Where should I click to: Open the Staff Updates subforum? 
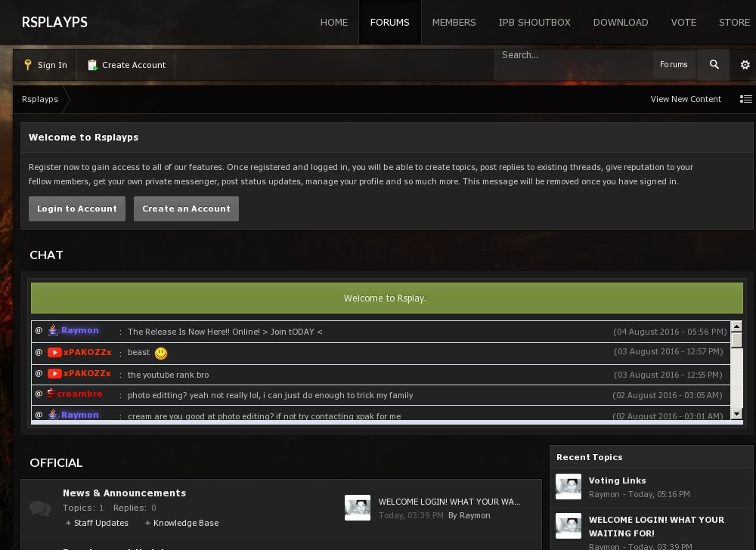101,523
